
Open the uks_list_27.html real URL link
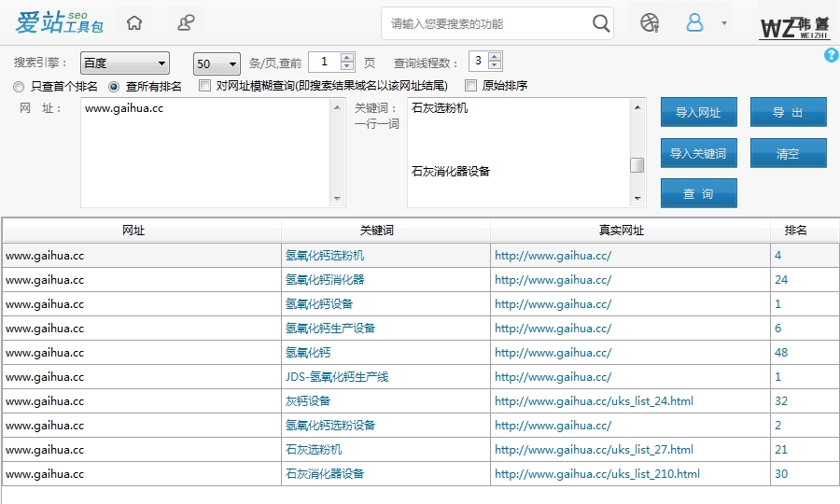point(594,450)
